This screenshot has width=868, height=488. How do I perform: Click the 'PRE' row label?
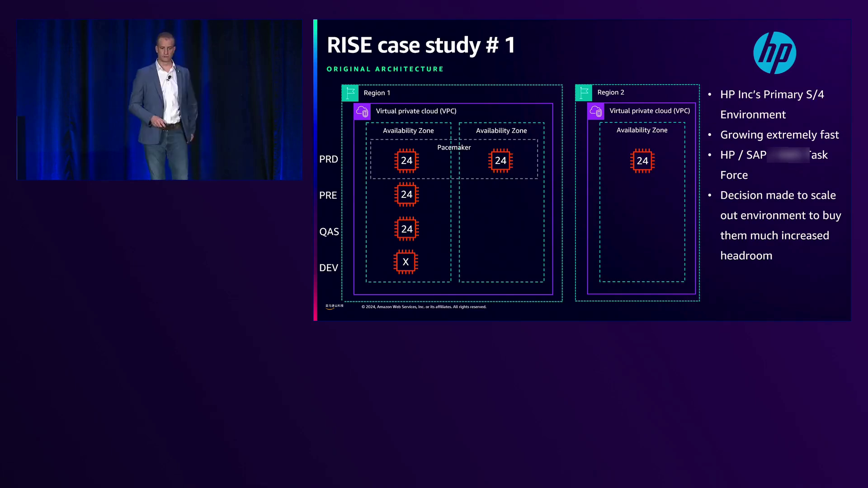[x=328, y=196]
